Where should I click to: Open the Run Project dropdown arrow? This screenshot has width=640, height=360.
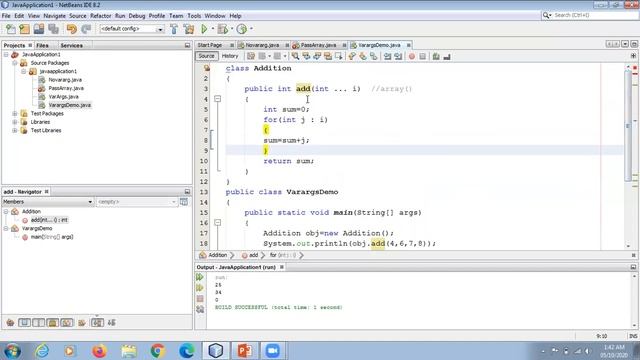tap(212, 29)
